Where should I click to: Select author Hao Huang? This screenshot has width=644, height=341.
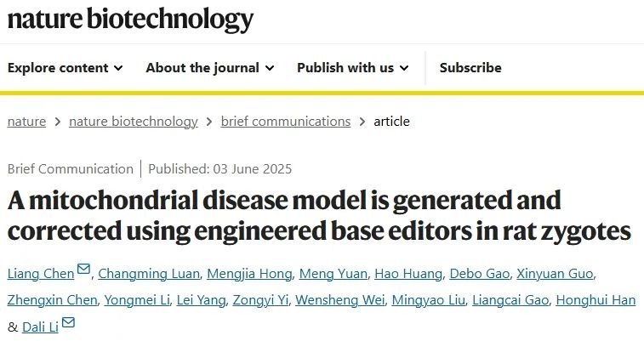(408, 274)
